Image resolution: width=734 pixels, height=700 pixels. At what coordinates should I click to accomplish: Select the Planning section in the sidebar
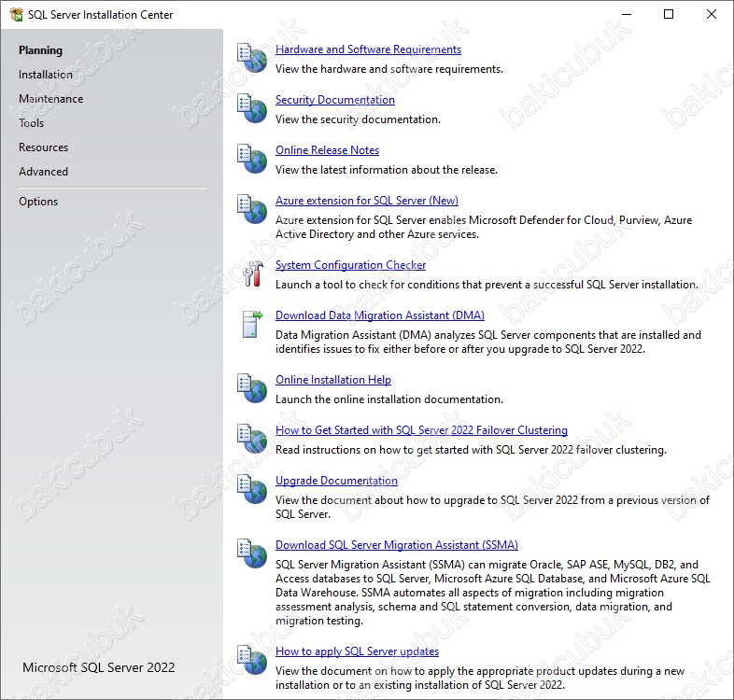(x=40, y=50)
